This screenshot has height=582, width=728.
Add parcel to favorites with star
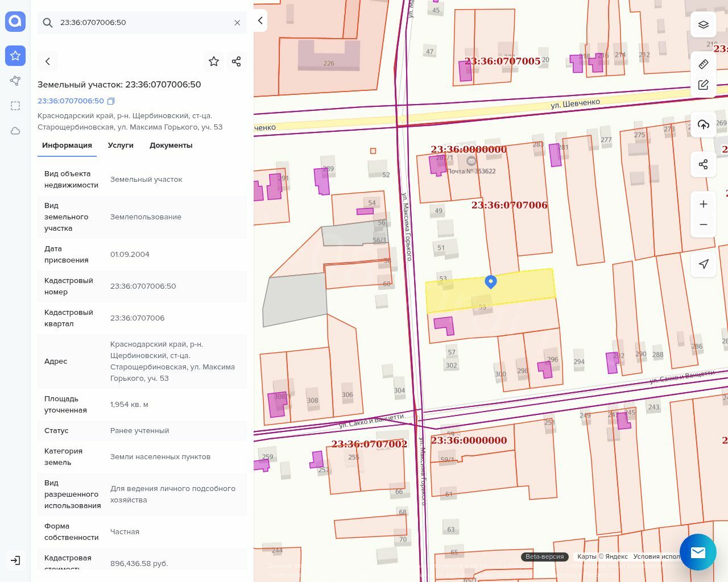pos(214,61)
